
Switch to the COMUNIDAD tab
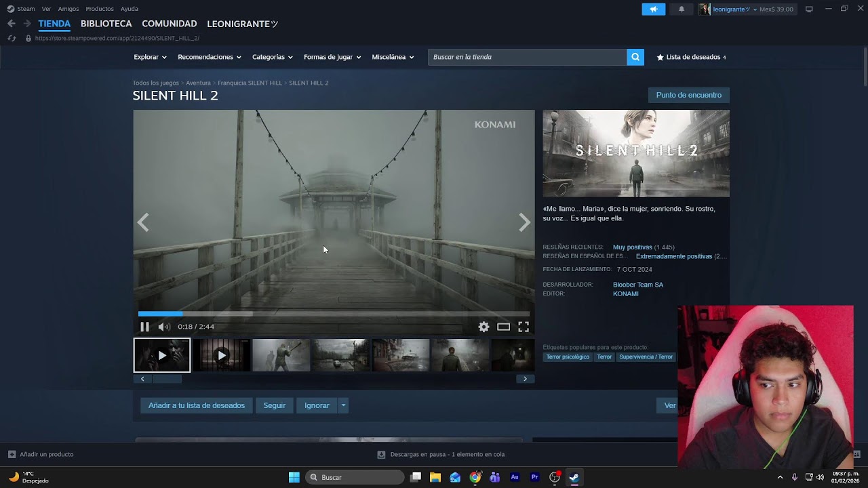tap(170, 24)
